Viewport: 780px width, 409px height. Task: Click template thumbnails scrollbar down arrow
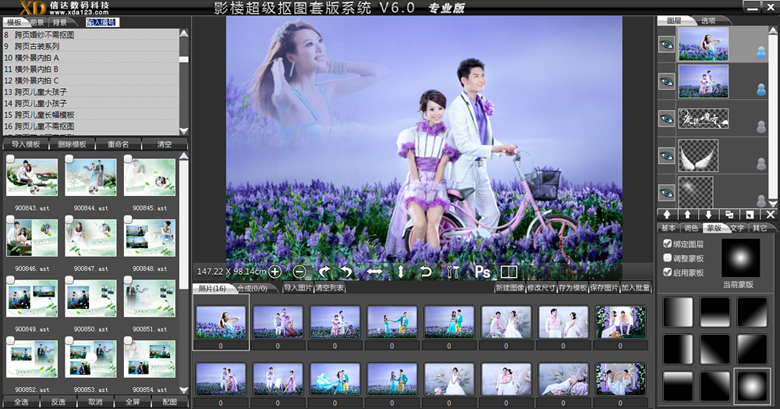(x=184, y=390)
